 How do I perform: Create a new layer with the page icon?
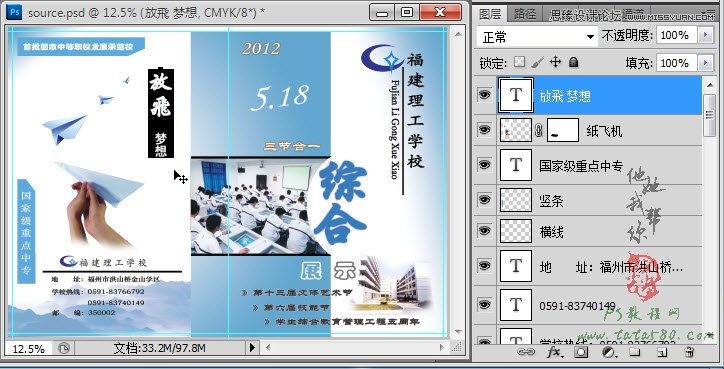click(662, 352)
